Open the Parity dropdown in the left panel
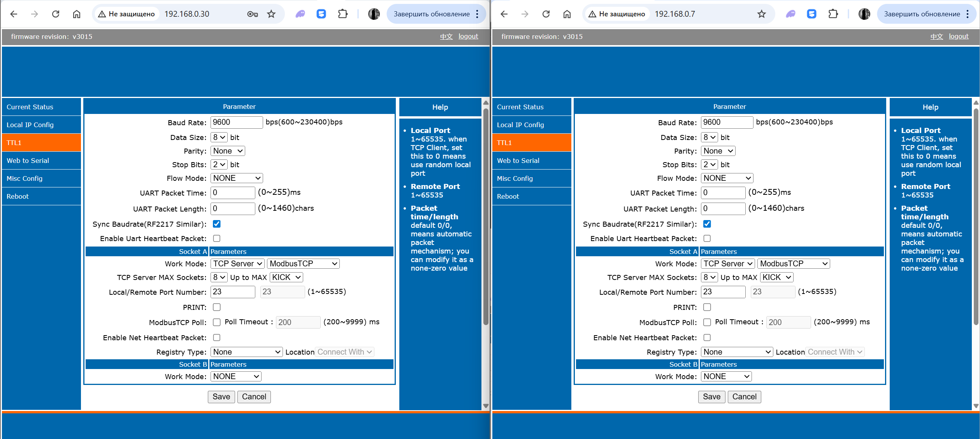The height and width of the screenshot is (439, 980). (x=228, y=151)
